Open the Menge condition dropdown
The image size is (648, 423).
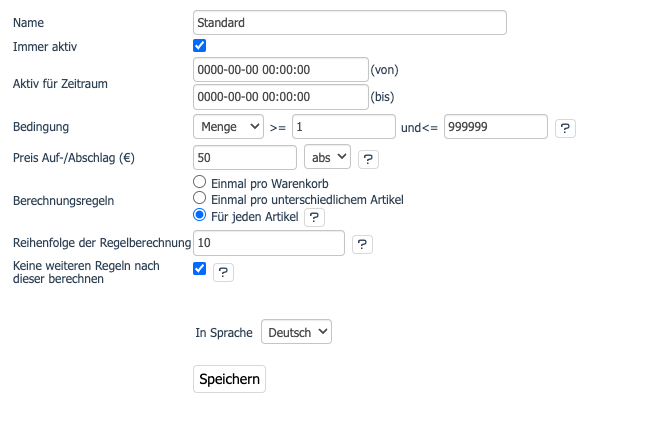click(x=228, y=127)
